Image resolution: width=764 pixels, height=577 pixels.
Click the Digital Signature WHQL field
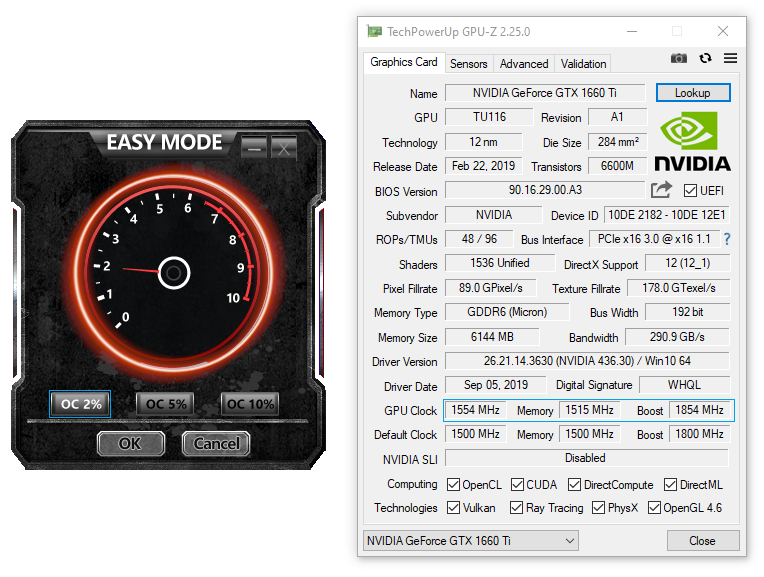[x=684, y=385]
